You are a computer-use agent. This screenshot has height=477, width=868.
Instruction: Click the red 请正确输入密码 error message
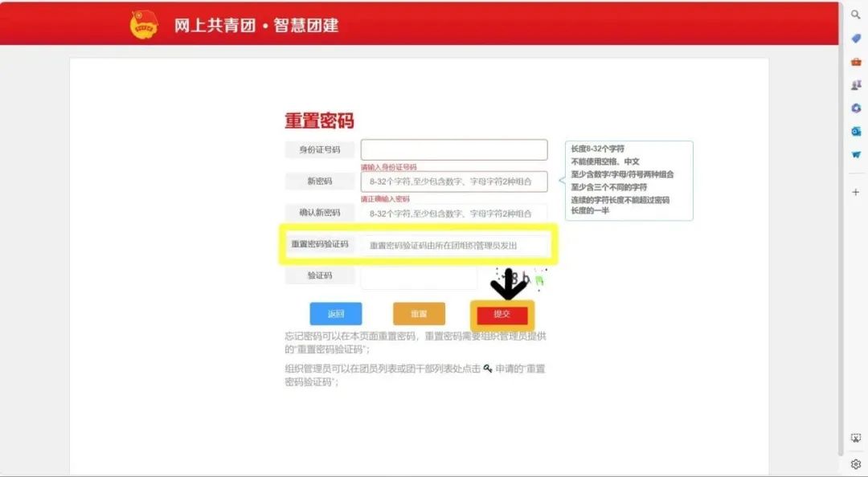pos(385,198)
